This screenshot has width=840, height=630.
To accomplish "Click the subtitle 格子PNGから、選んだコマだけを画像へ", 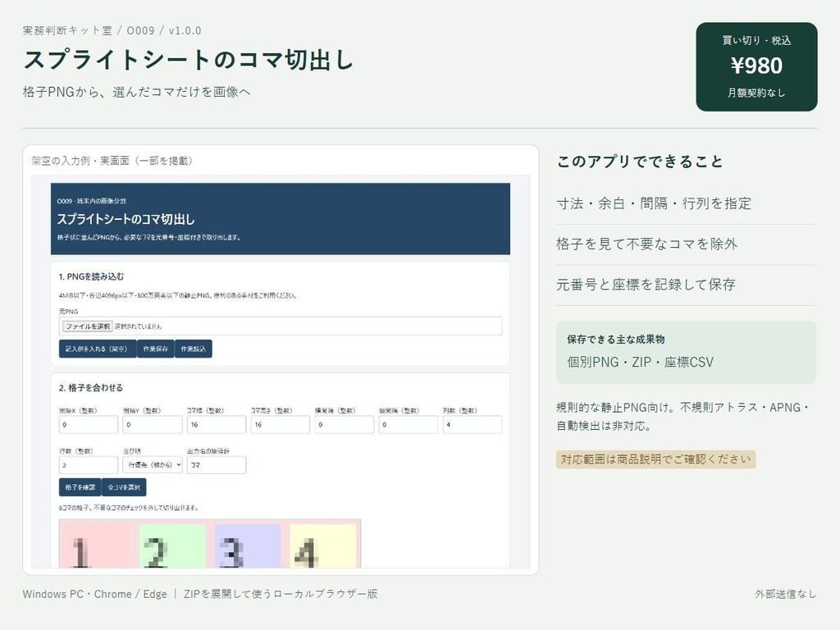I will (137, 92).
